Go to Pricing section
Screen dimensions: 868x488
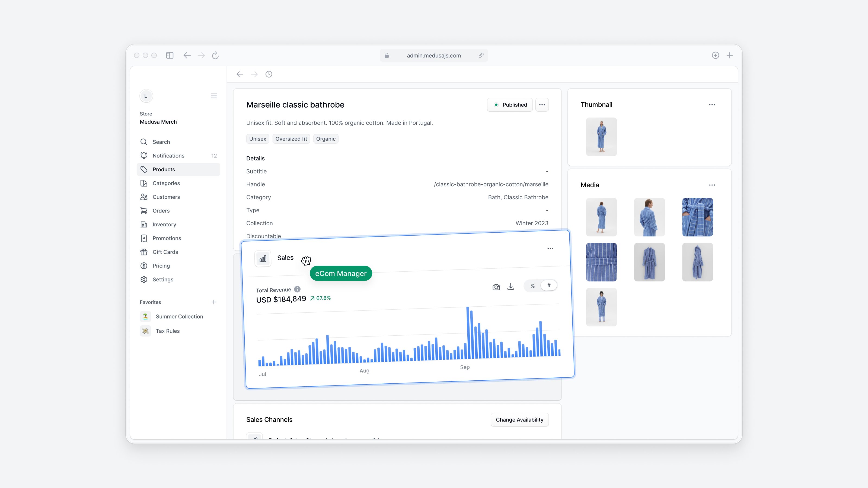(x=178, y=266)
